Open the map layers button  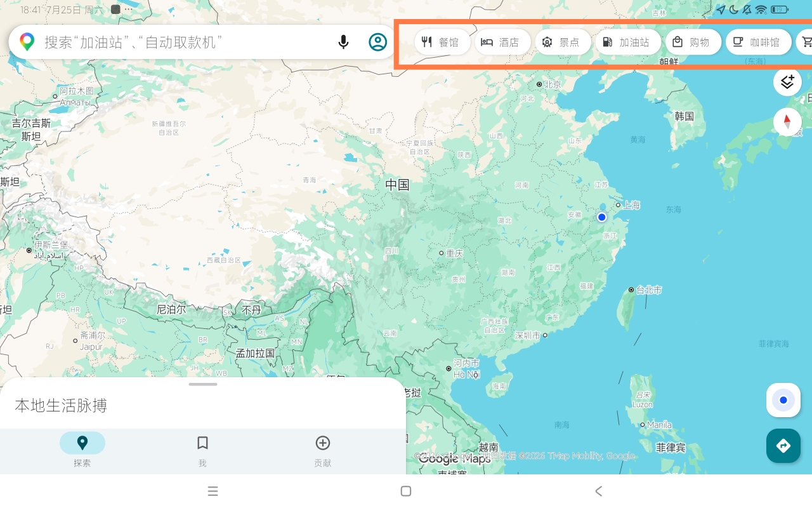coord(787,82)
